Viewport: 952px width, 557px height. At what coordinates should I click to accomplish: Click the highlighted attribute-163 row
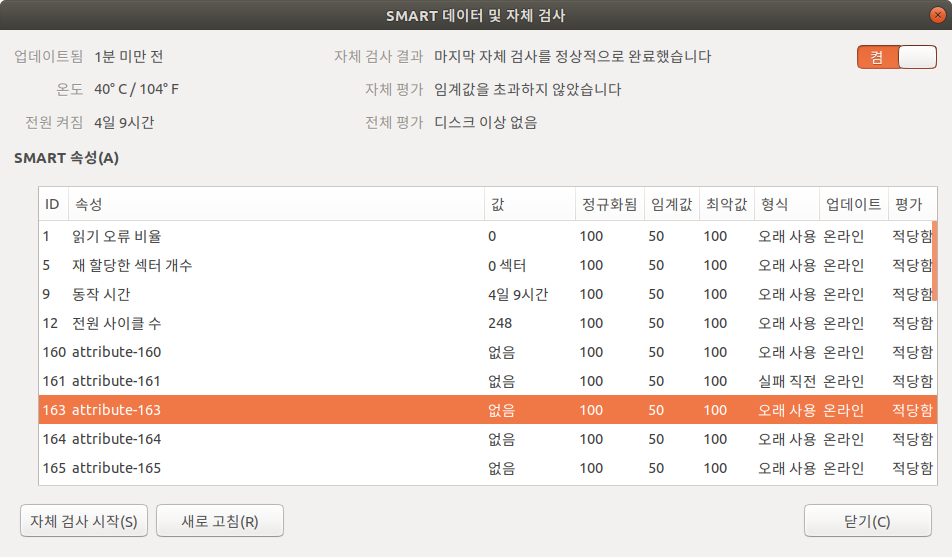[488, 410]
